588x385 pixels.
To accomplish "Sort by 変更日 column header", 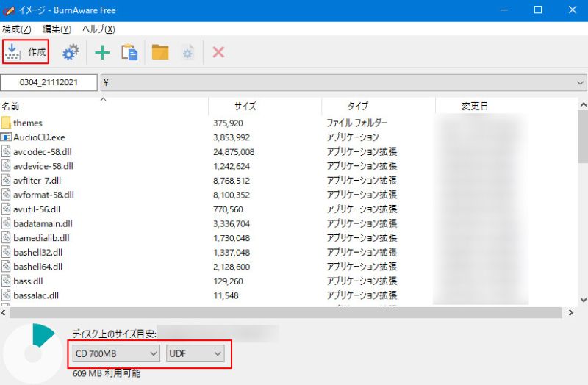I will click(x=506, y=106).
